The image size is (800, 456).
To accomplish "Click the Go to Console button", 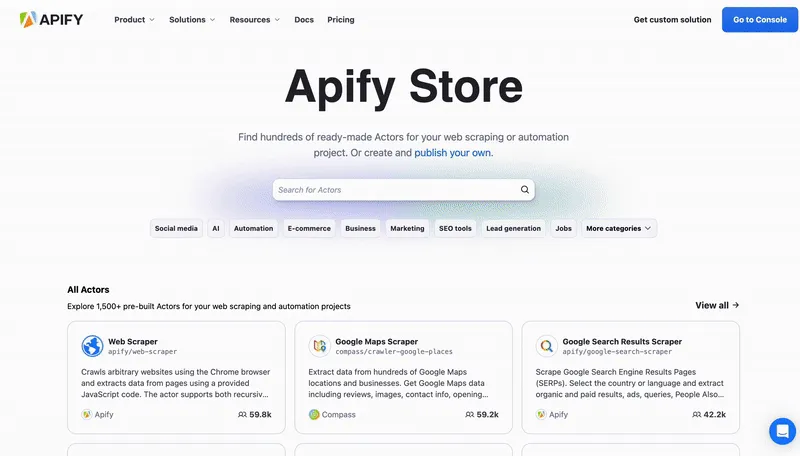I will [x=760, y=19].
